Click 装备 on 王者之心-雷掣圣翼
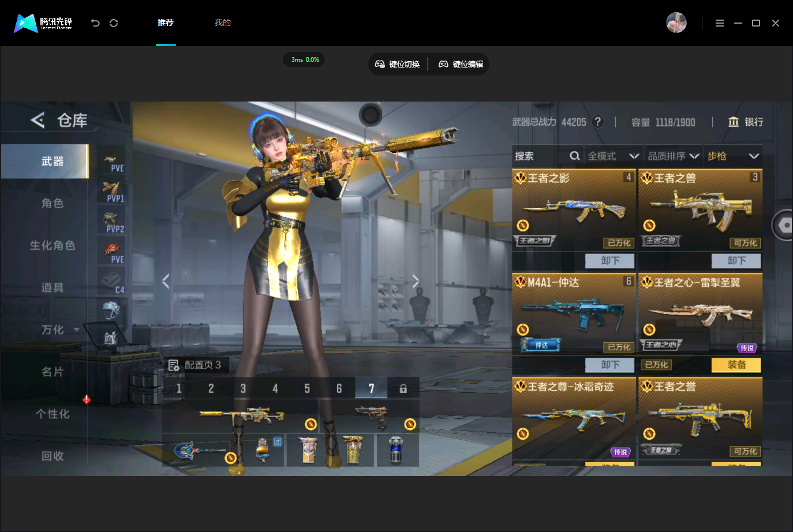793x532 pixels. (736, 365)
